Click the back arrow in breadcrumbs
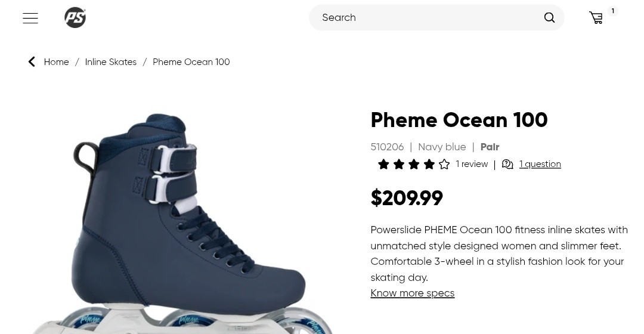 (x=32, y=62)
